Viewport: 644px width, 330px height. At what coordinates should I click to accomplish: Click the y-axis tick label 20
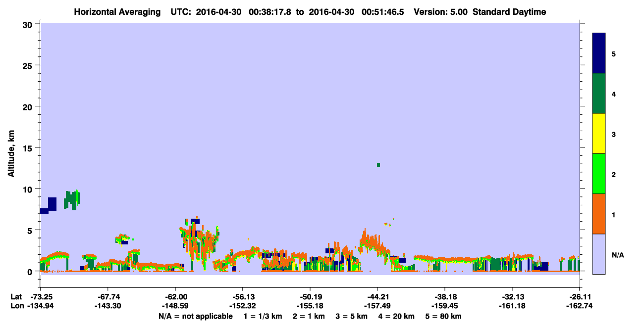click(x=28, y=106)
